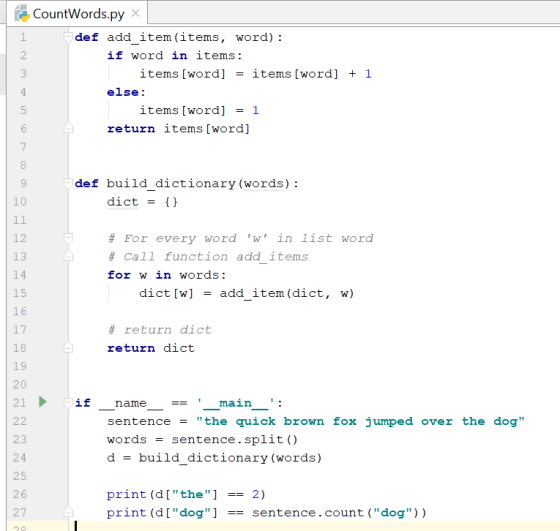
Task: Click the '# return dict' comment
Action: click(160, 330)
